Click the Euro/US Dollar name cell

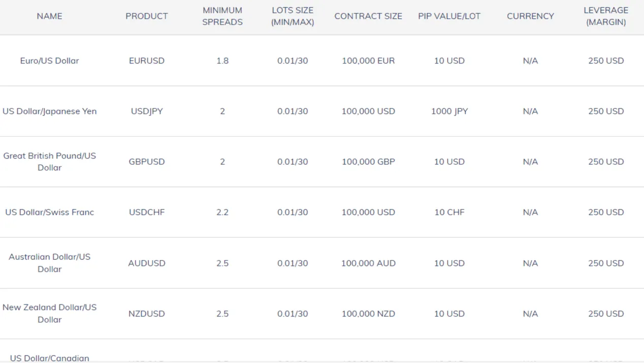[x=49, y=60]
